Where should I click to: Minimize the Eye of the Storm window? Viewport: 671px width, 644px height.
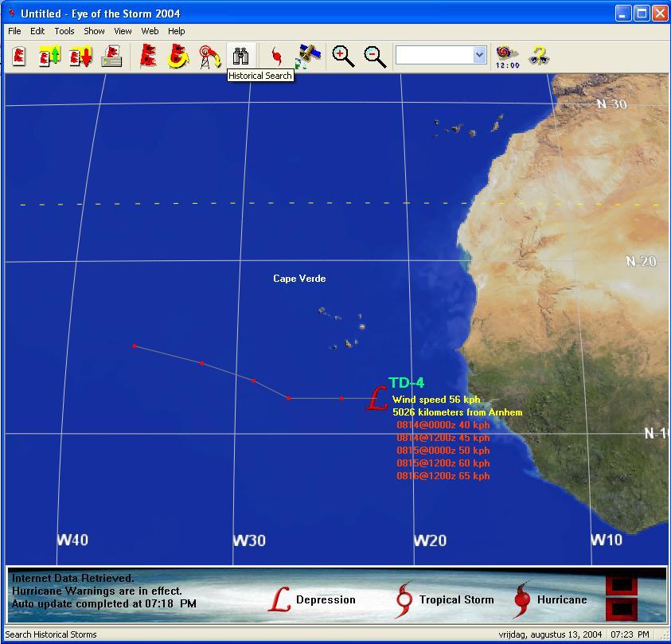click(623, 14)
